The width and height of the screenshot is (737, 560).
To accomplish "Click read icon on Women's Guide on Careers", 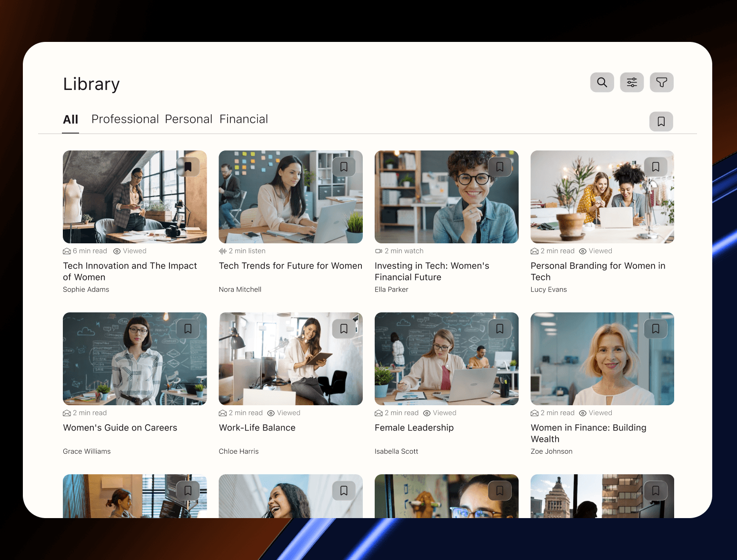I will click(x=67, y=413).
